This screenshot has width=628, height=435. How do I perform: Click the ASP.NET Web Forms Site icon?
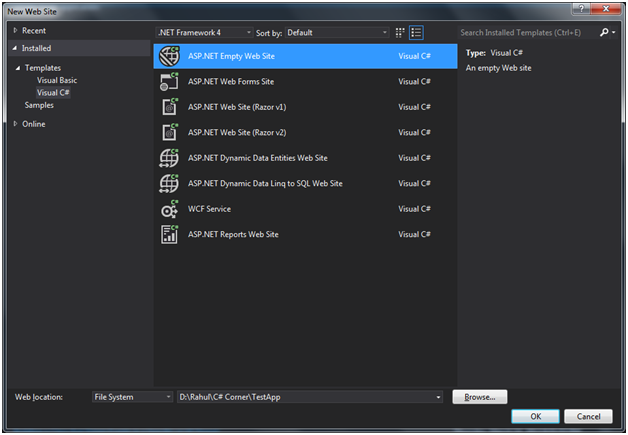pyautogui.click(x=169, y=82)
